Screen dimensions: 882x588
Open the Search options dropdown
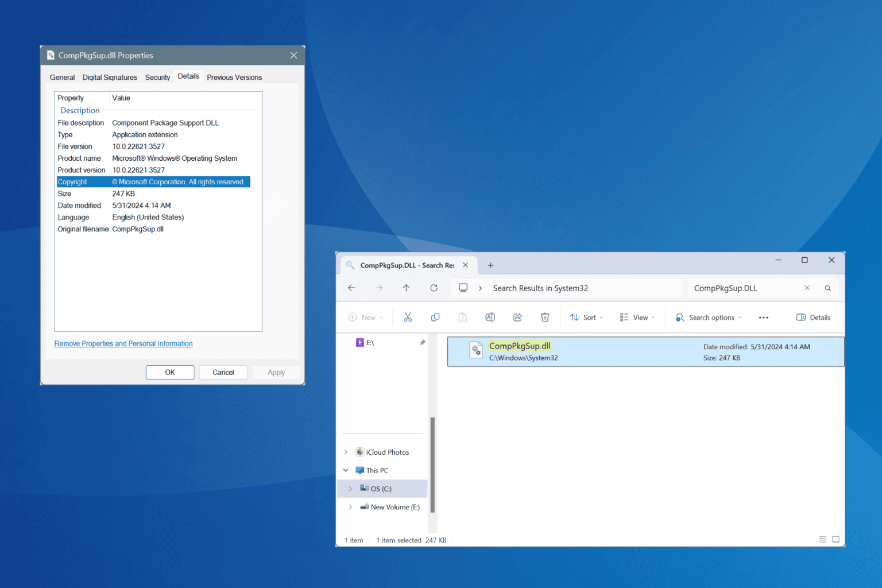pyautogui.click(x=709, y=318)
